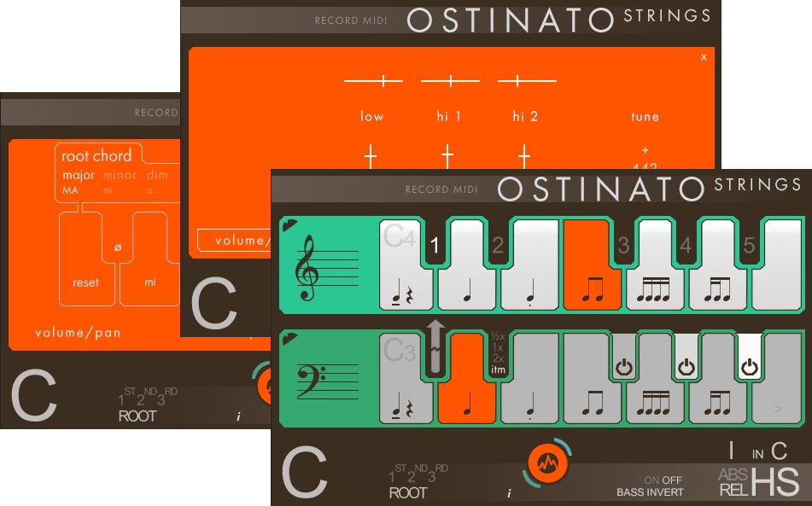Click the italic i info icon in back-left window
Screen dimensions: 812x506
point(238,416)
